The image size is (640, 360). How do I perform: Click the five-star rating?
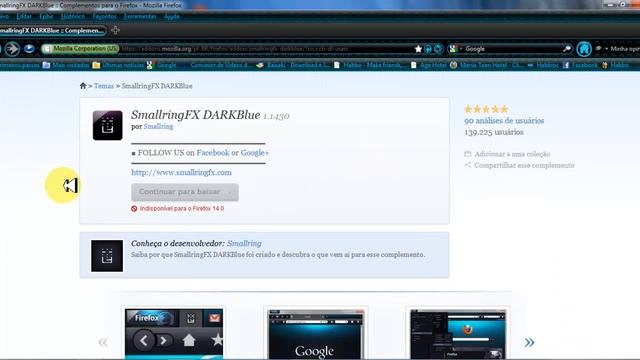[x=486, y=109]
